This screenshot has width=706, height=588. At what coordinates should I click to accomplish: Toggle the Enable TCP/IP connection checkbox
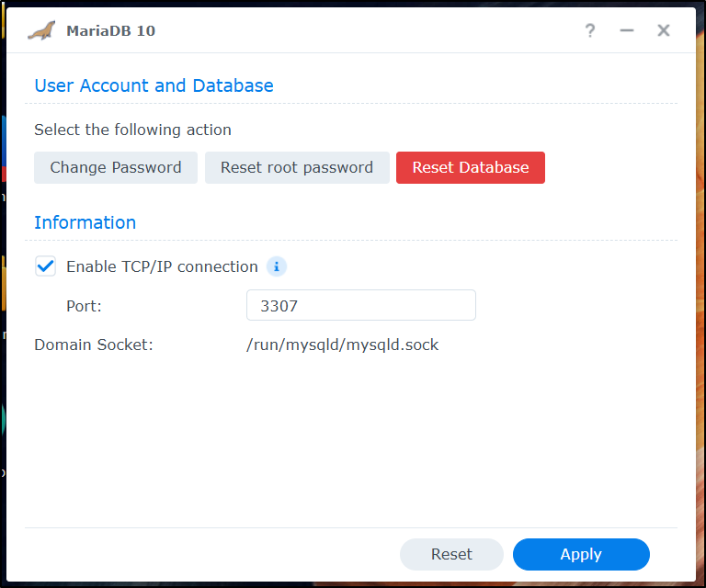(x=45, y=266)
